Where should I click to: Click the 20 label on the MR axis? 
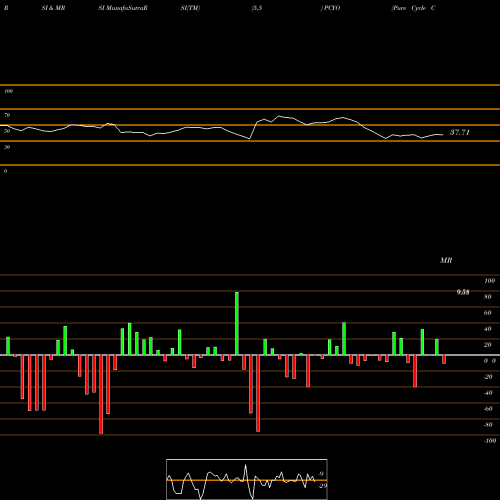(488, 345)
